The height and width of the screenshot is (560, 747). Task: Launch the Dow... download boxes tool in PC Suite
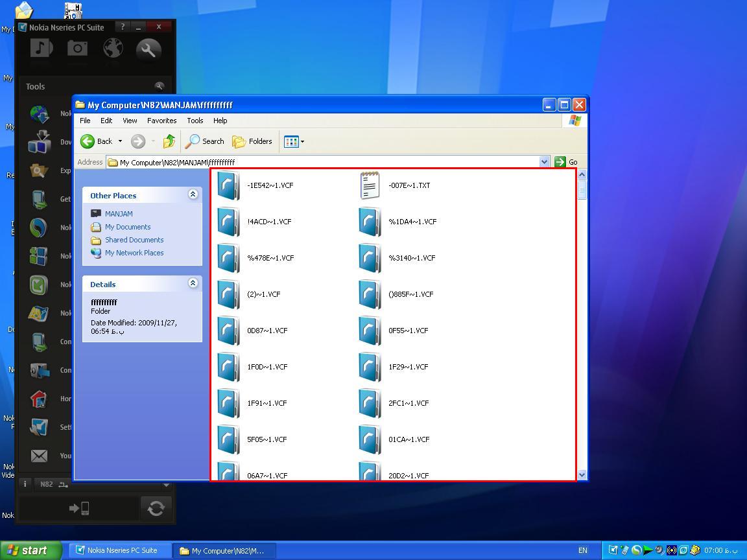(39, 142)
